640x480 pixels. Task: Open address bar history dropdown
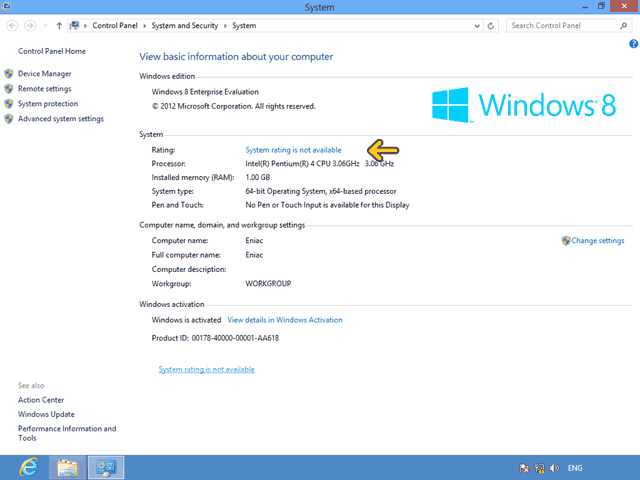click(477, 26)
